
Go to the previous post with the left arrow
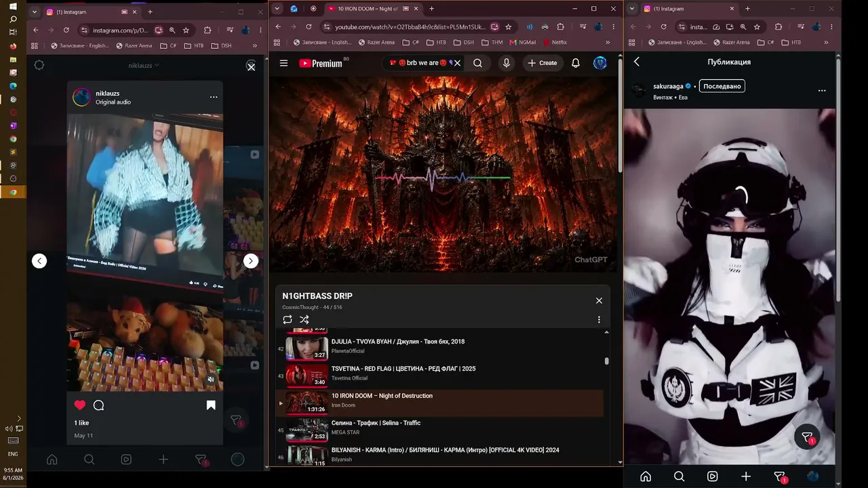(x=39, y=261)
